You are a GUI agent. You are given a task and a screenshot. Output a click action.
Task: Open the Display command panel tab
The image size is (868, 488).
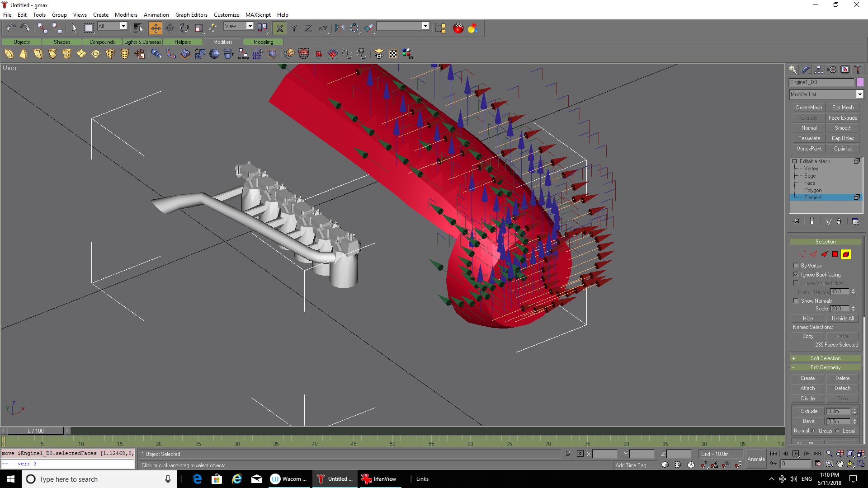coord(845,70)
